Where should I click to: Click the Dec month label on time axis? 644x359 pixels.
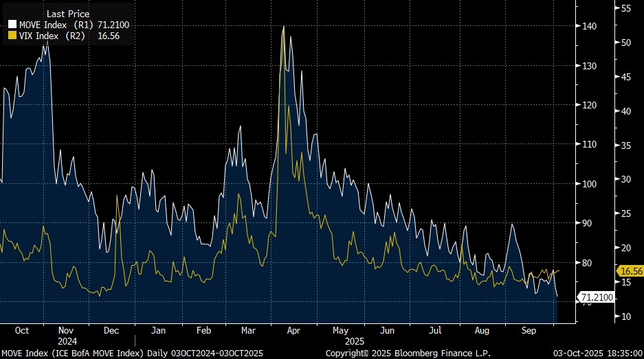click(x=111, y=330)
